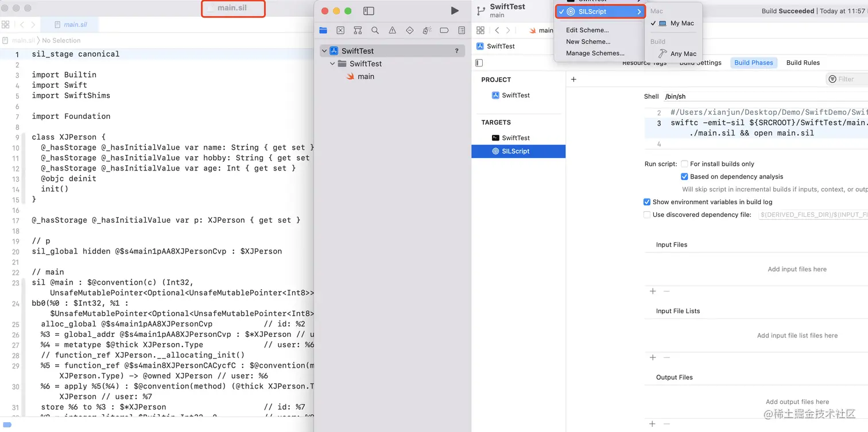Choose the SILScript scheme
Screen dimensions: 868x432
tap(600, 11)
